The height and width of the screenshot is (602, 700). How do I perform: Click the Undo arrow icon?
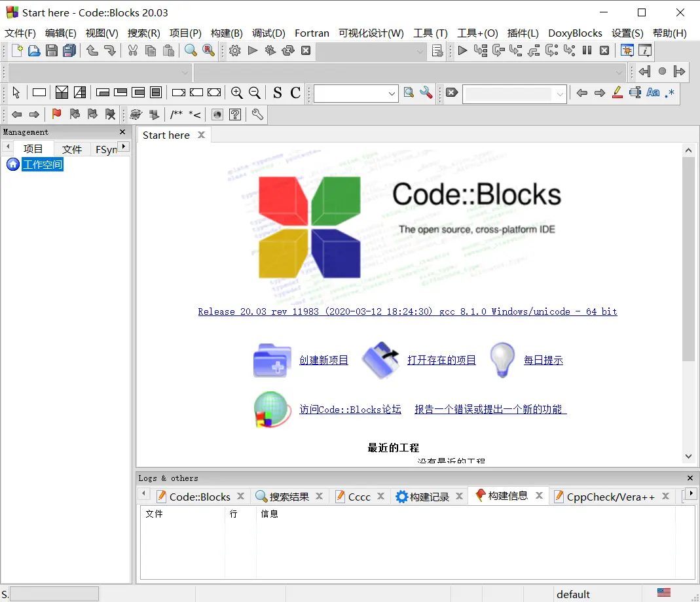coord(92,50)
